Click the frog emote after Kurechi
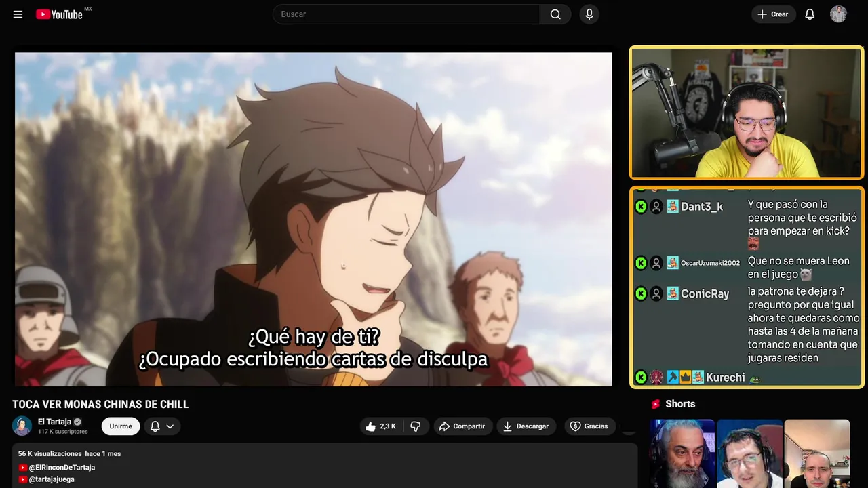Image resolution: width=868 pixels, height=488 pixels. 754,379
